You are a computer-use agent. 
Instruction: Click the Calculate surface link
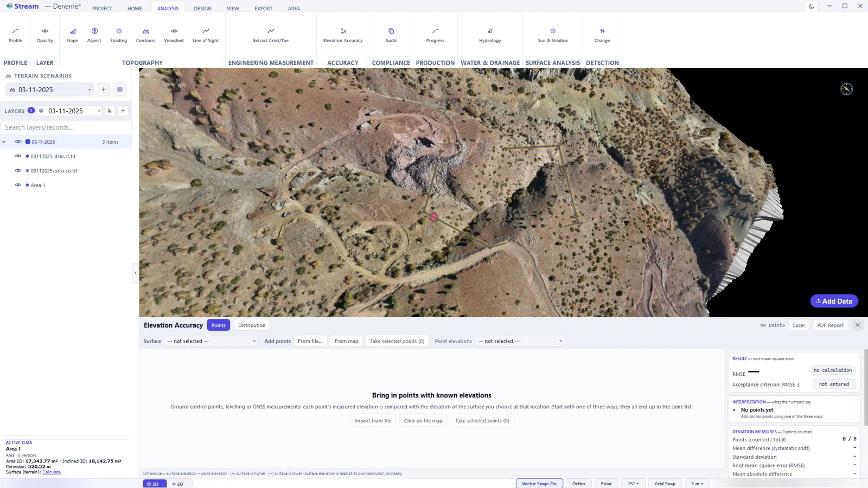(x=52, y=472)
